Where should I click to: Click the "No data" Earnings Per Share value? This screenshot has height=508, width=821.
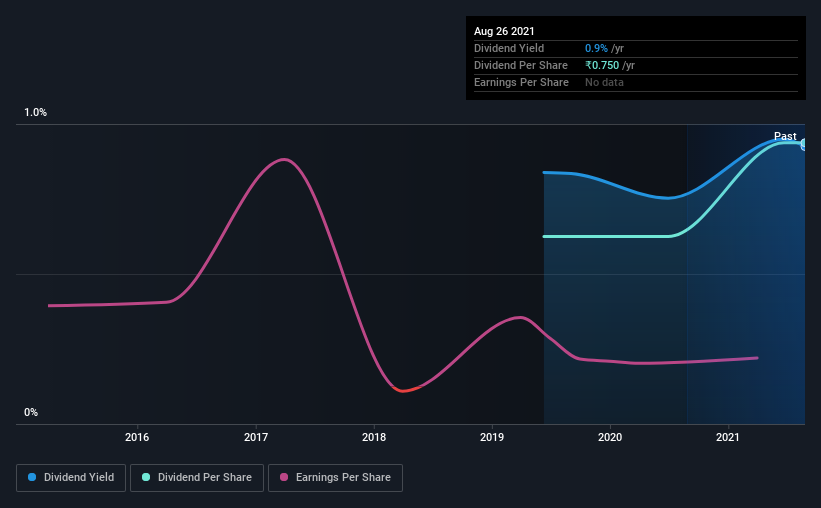tap(604, 82)
